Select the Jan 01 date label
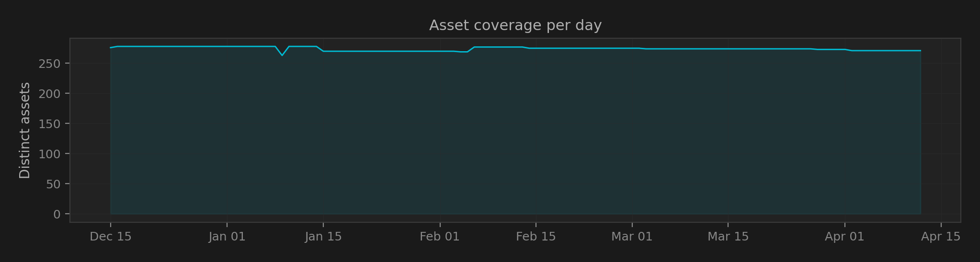The image size is (980, 262). pos(227,237)
